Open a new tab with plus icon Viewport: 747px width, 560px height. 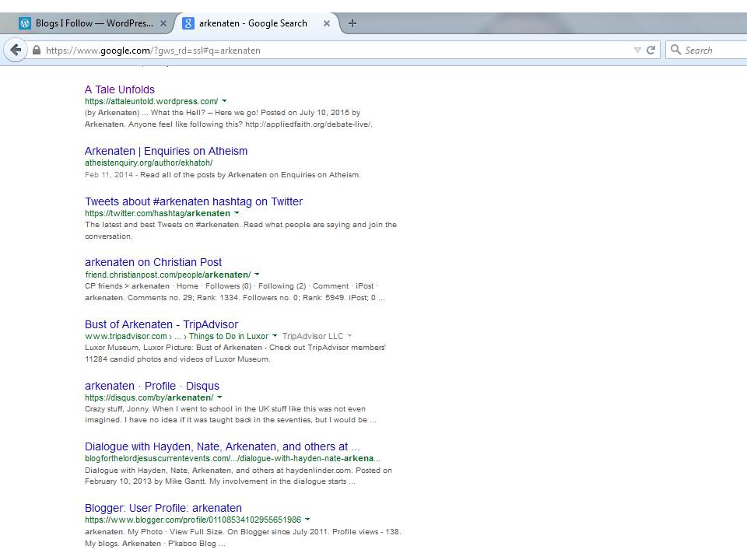(352, 23)
